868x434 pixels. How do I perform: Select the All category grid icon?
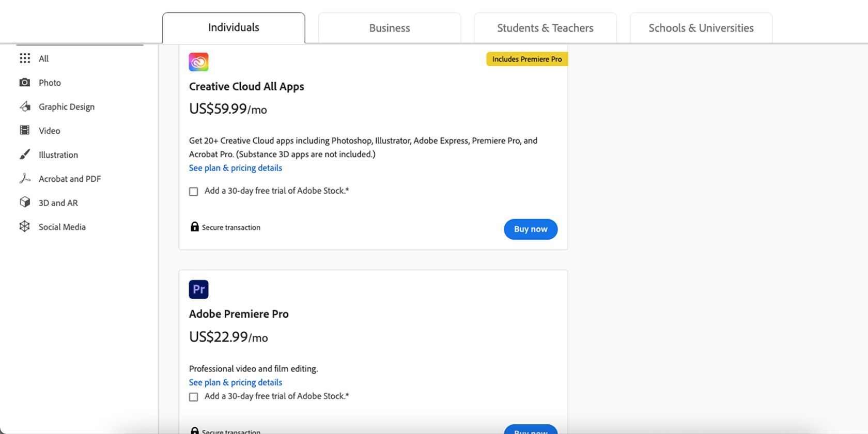coord(25,58)
